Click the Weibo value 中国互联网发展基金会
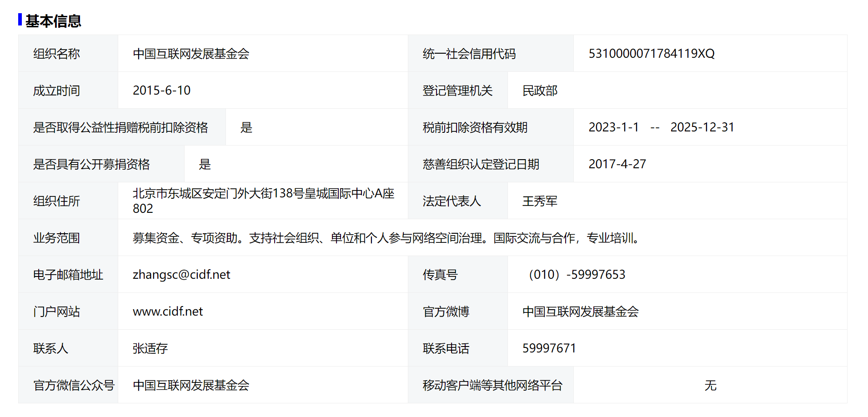The height and width of the screenshot is (417, 868). pyautogui.click(x=581, y=311)
